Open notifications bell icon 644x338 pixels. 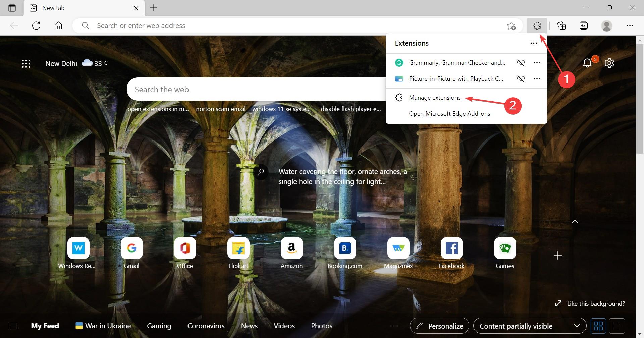pos(587,63)
